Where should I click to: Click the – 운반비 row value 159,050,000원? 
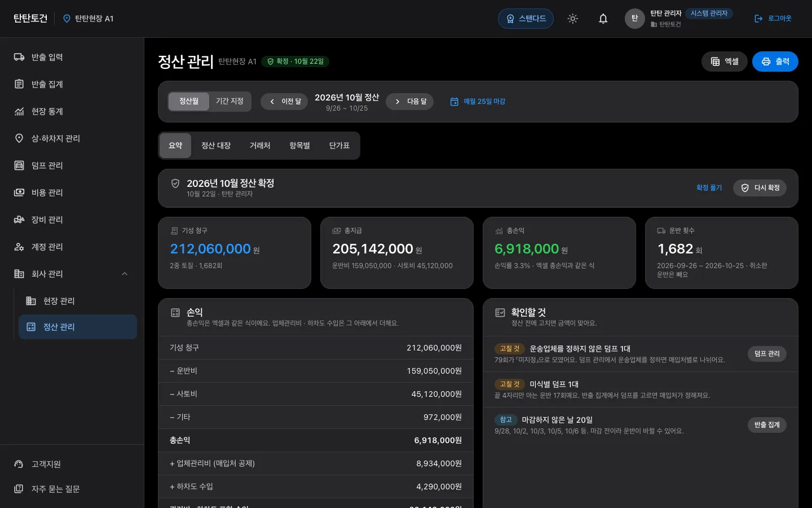tap(434, 371)
